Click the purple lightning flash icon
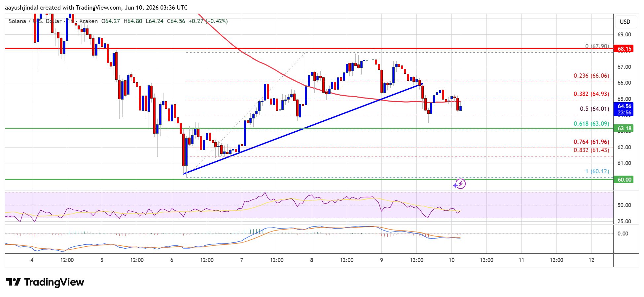Screen dimensions: 644x297 click(460, 184)
